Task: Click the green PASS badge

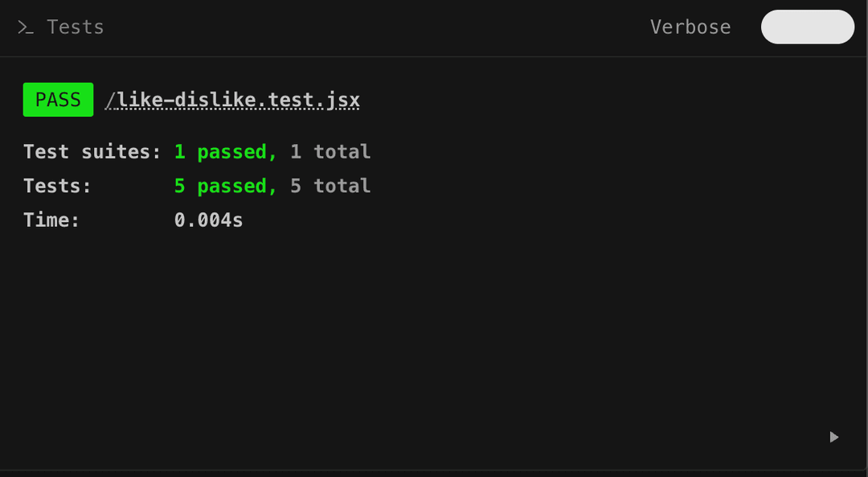Action: [x=58, y=101]
